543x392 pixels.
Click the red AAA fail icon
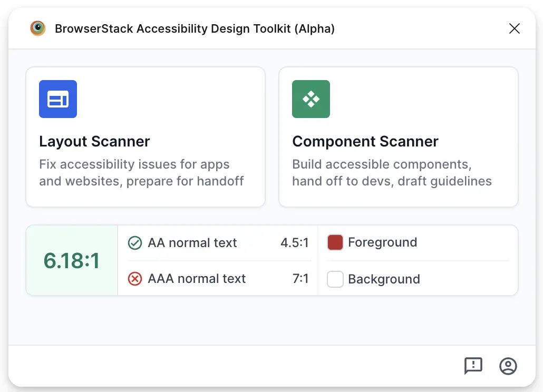[135, 279]
